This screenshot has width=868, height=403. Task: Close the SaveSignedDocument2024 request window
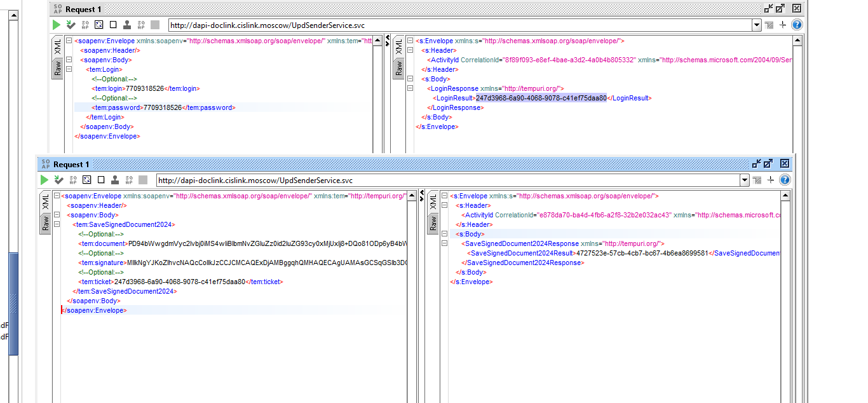pyautogui.click(x=785, y=164)
